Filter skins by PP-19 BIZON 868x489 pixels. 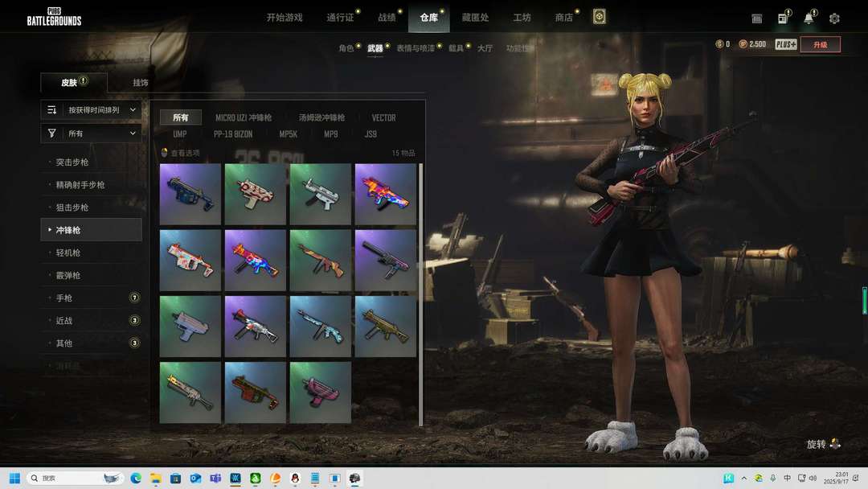pyautogui.click(x=233, y=134)
